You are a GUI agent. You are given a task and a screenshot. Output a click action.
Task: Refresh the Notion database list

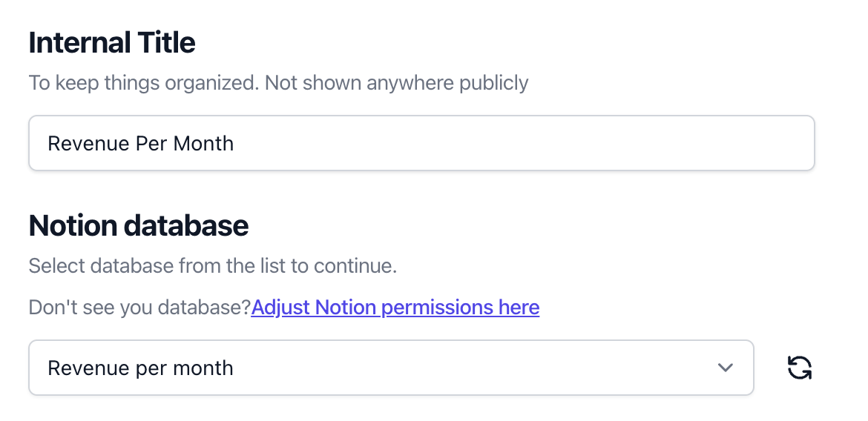799,368
